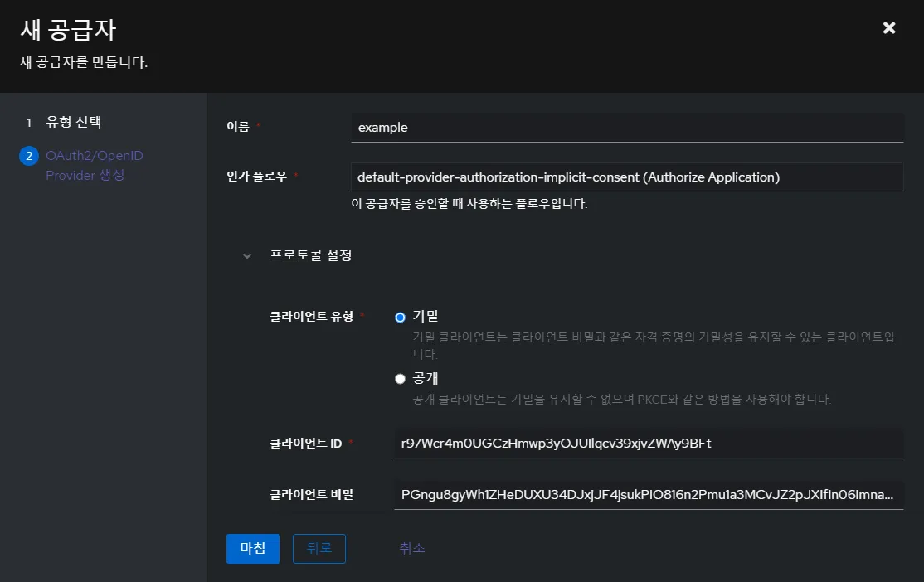The image size is (924, 582).
Task: Open the 인가 플로우 dropdown
Action: [x=626, y=177]
